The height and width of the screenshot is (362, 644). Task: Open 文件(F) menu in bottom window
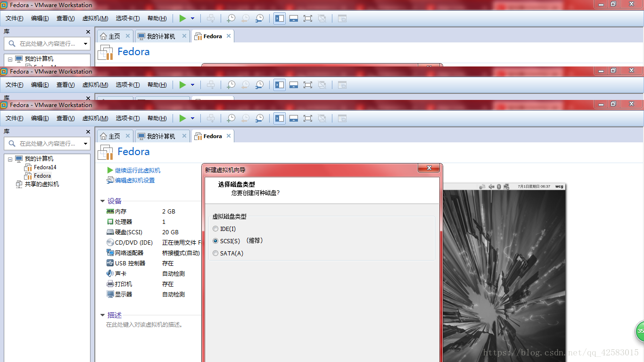[15, 118]
